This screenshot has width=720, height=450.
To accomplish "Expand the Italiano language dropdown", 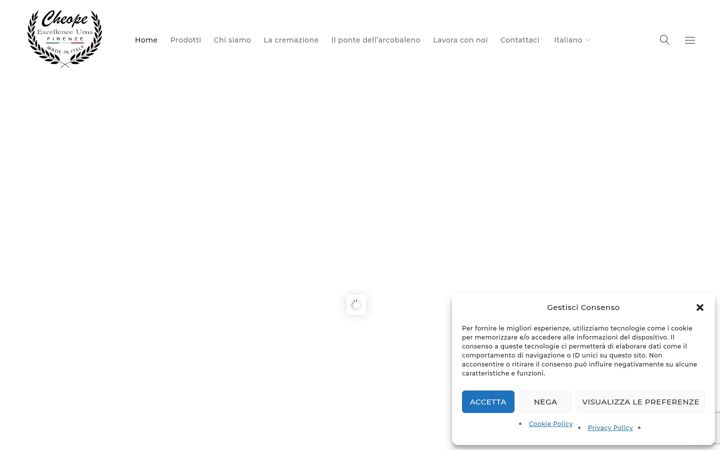I will tap(572, 40).
